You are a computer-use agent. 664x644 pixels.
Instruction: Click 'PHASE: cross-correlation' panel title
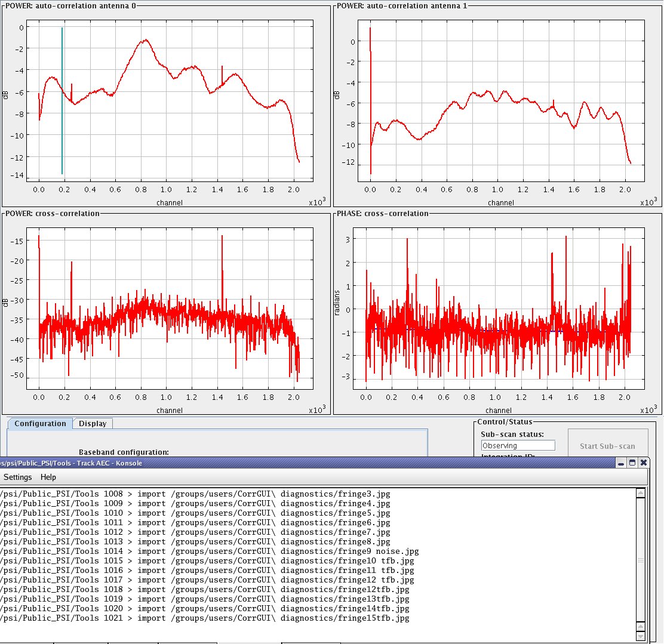pos(383,214)
